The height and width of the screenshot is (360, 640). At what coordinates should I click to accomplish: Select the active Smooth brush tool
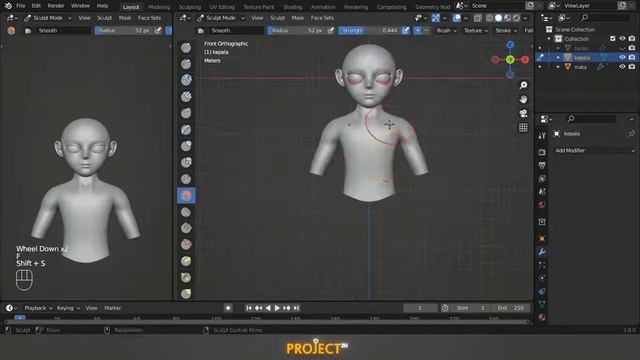[x=186, y=196]
